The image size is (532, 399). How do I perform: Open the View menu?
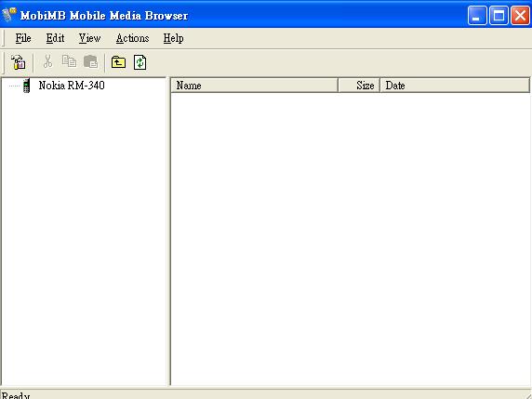(x=89, y=38)
